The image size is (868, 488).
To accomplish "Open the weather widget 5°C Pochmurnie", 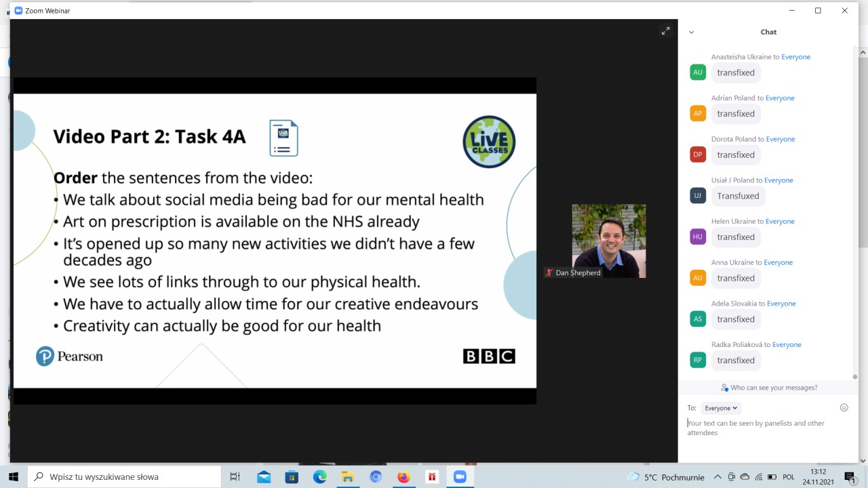I will click(666, 477).
